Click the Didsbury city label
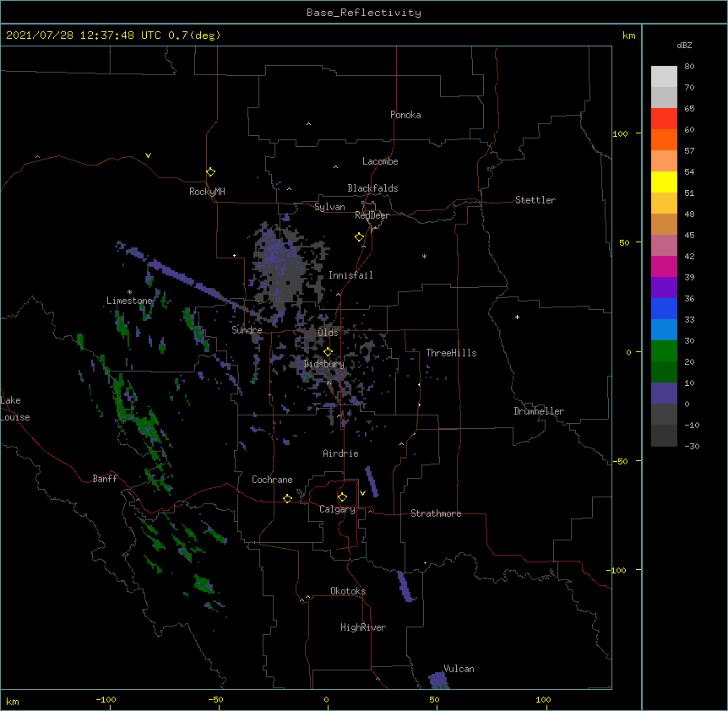The width and height of the screenshot is (728, 711). click(324, 364)
